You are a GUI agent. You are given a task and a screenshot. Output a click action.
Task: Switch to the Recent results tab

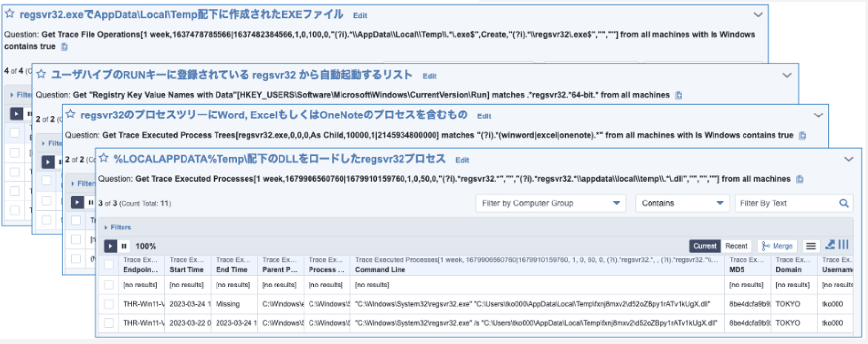[x=736, y=246]
